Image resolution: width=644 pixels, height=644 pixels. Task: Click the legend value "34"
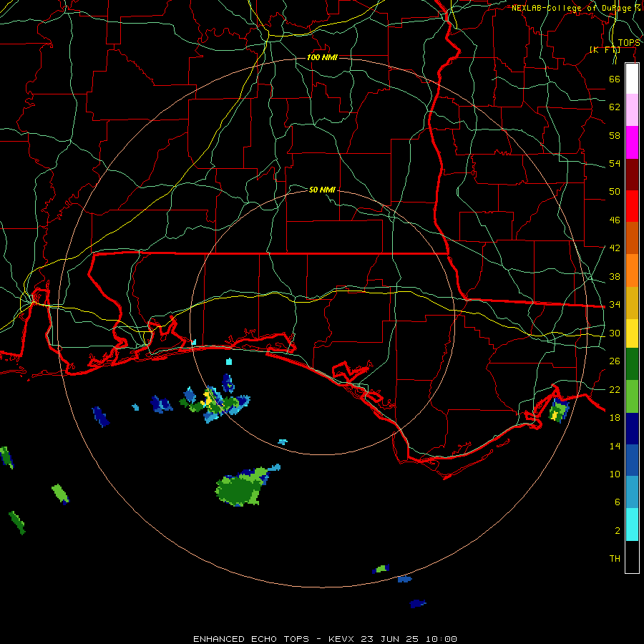615,305
